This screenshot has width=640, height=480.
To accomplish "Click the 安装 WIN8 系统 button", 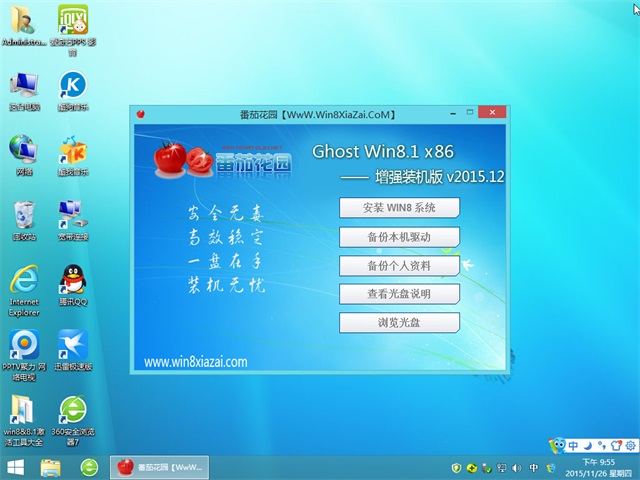I will click(x=399, y=208).
